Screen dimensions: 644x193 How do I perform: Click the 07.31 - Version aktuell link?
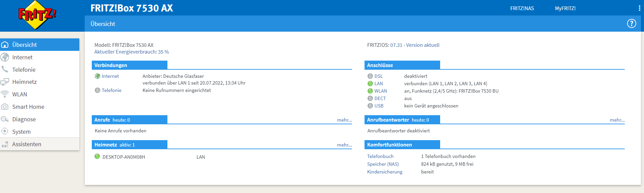click(415, 45)
